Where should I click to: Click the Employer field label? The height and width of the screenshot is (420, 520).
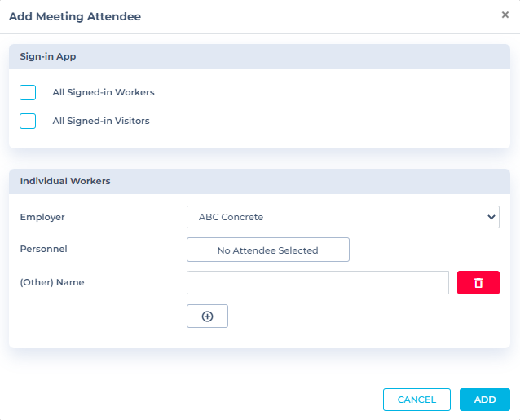tap(42, 217)
